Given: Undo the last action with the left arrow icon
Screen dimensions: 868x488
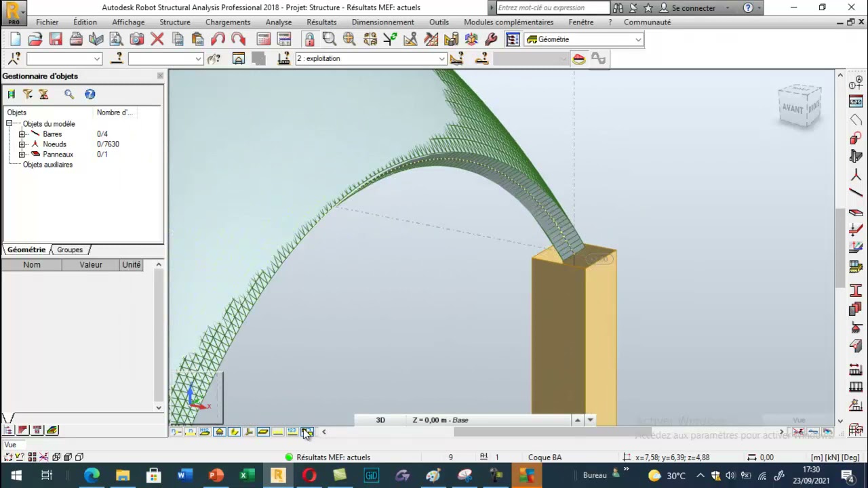Looking at the screenshot, I should tap(218, 39).
